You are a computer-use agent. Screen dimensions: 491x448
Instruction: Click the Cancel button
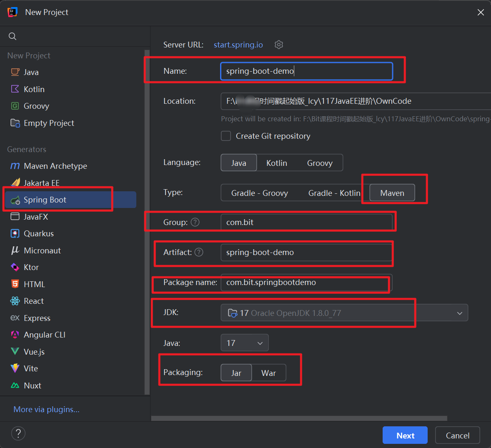pyautogui.click(x=458, y=435)
